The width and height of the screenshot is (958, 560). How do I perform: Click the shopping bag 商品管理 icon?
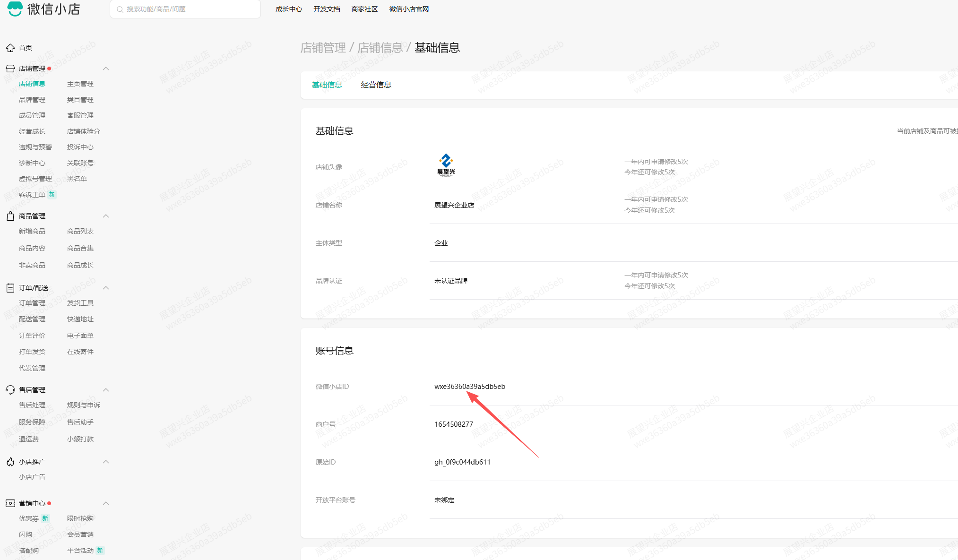(10, 216)
